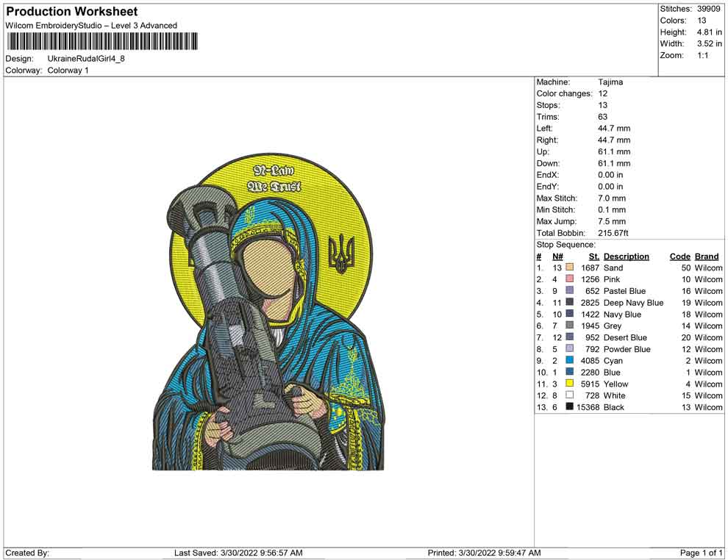
Task: Click the 'Printed: 3/30/2022 9:59:47 AM' text
Action: point(484,553)
